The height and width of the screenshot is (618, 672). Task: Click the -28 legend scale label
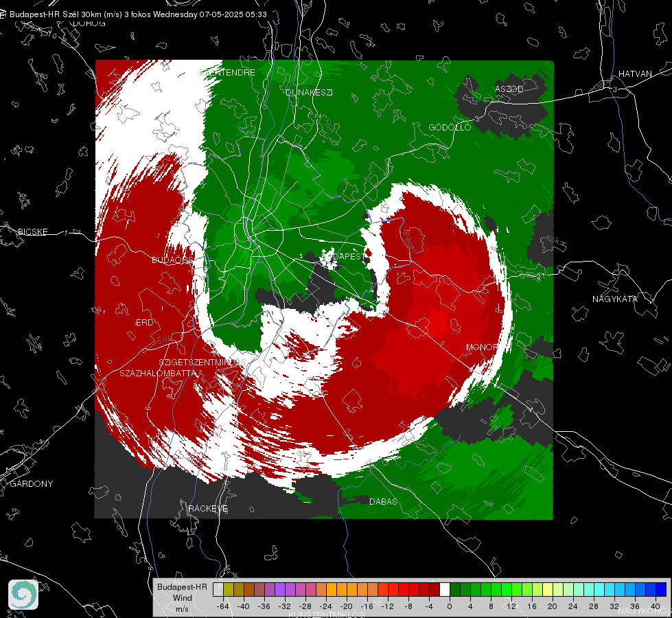(x=305, y=606)
